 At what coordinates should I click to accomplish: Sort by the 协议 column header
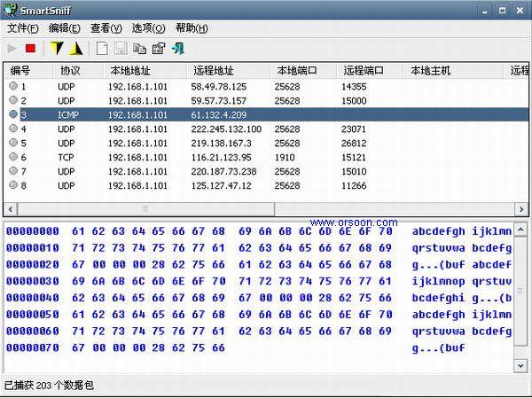(77, 71)
